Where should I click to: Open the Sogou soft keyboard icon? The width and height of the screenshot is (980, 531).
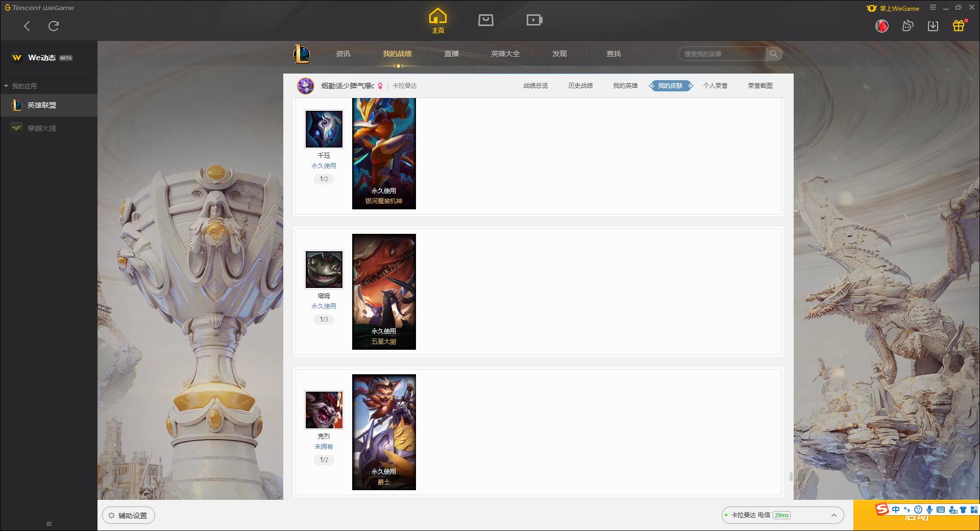coord(941,510)
